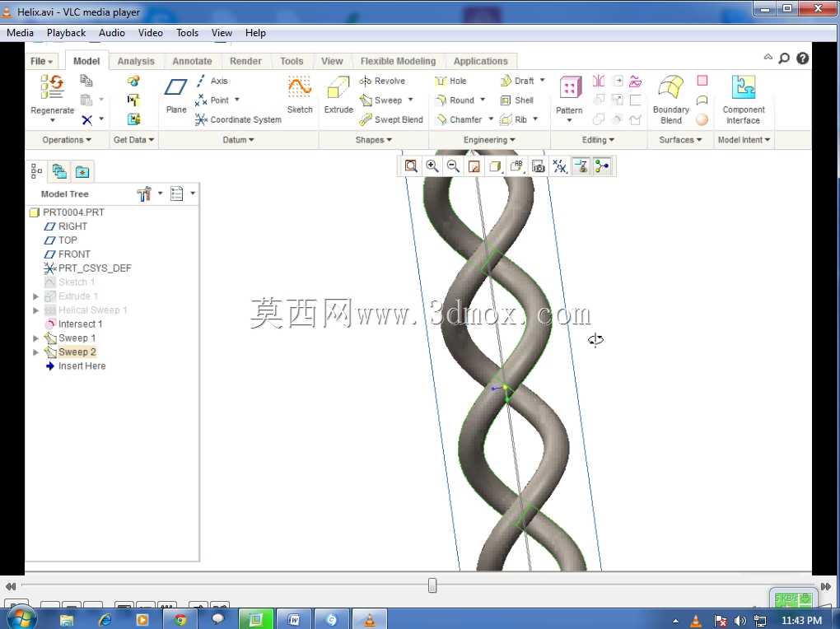Click the Repaint icon in graphics toolbar

point(474,166)
